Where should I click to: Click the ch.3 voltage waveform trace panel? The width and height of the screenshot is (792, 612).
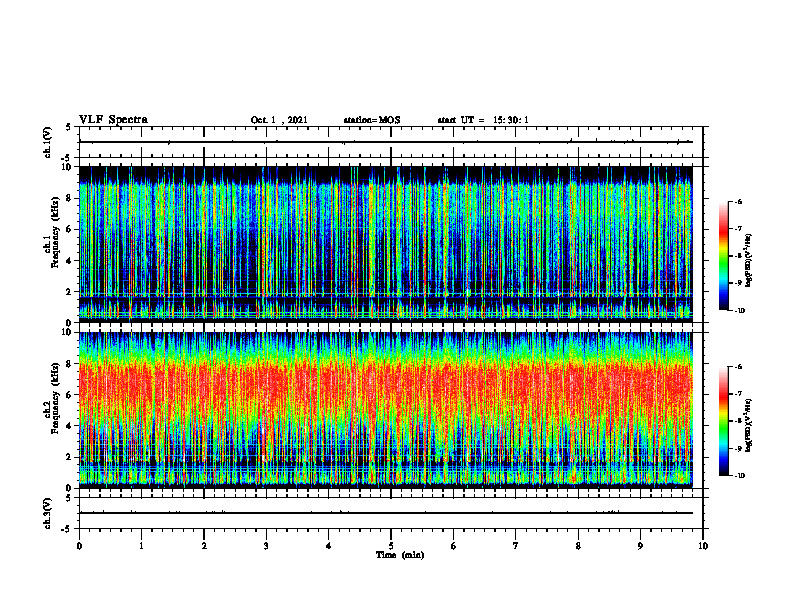coord(391,513)
